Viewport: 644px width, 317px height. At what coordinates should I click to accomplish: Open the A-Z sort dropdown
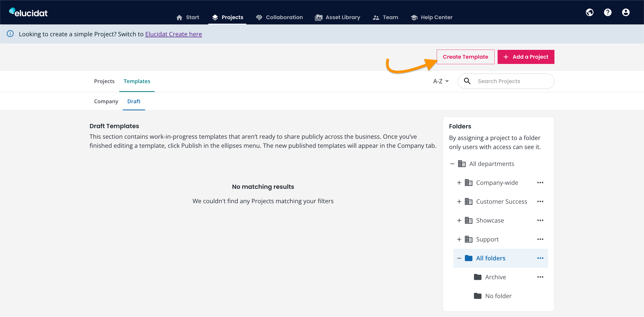[441, 81]
